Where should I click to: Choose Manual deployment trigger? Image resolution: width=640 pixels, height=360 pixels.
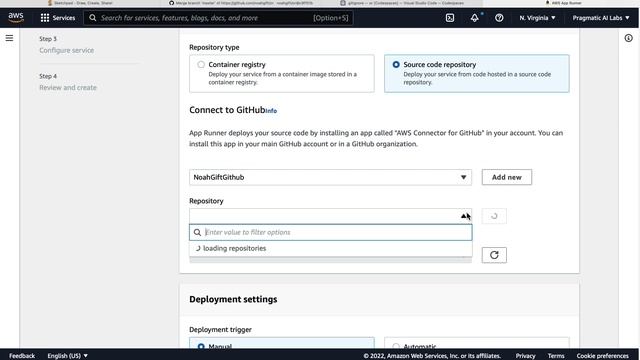click(201, 347)
